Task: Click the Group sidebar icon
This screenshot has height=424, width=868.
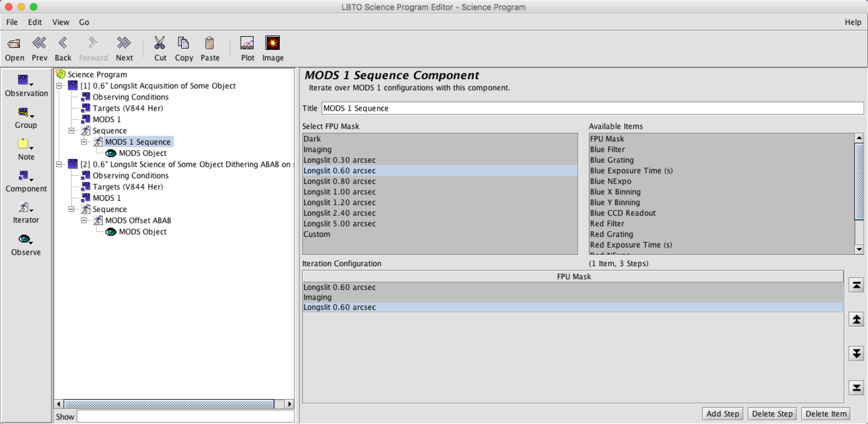Action: click(x=23, y=111)
